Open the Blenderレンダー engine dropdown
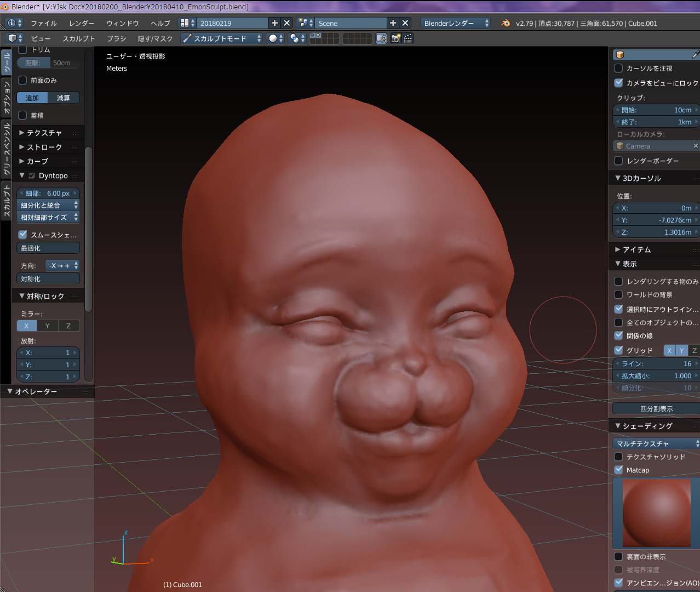Screen dimensions: 700x592 [456, 23]
